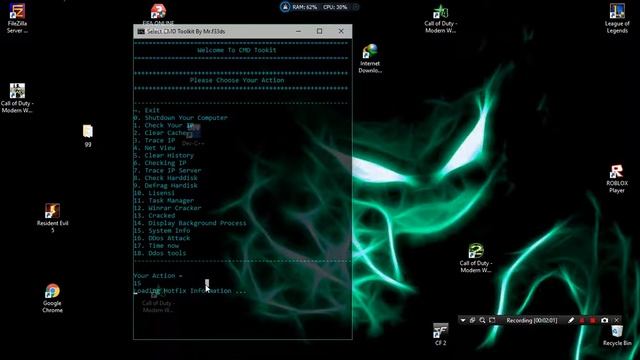Click the 'Exit' menu line
The width and height of the screenshot is (640, 360).
coord(147,110)
